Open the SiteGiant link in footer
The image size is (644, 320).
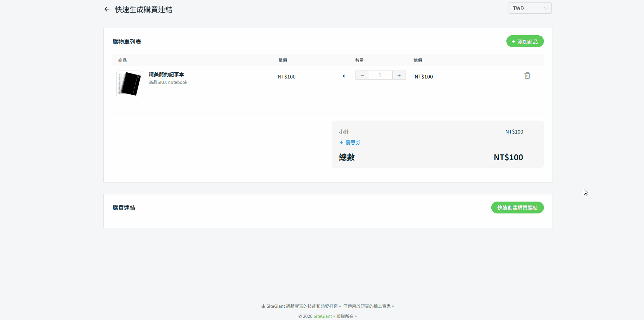click(322, 316)
